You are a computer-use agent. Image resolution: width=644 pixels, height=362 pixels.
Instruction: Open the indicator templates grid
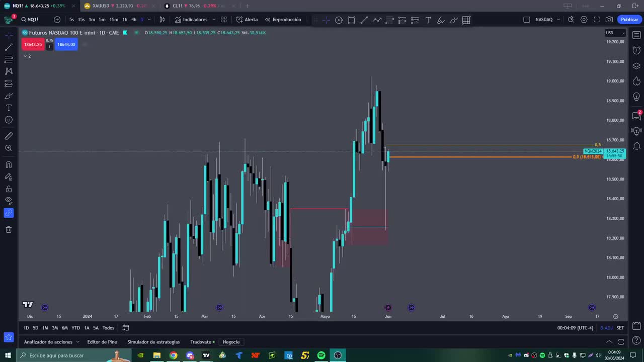click(224, 20)
